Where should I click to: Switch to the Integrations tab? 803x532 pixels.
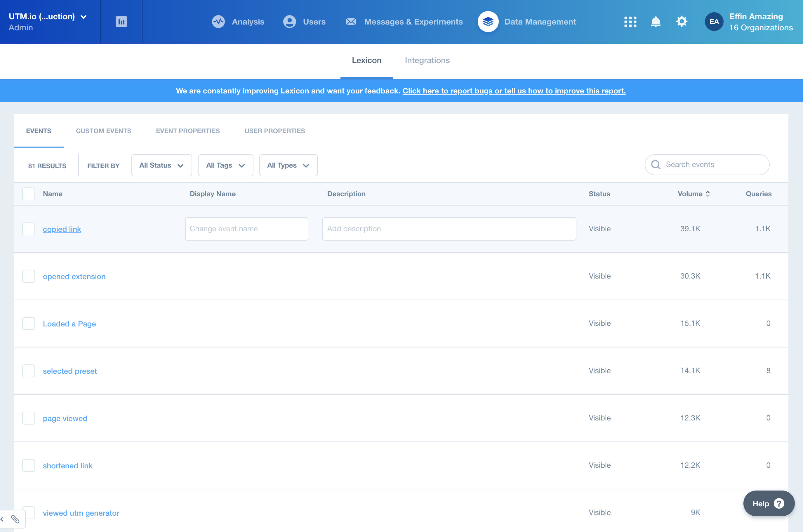coord(427,60)
